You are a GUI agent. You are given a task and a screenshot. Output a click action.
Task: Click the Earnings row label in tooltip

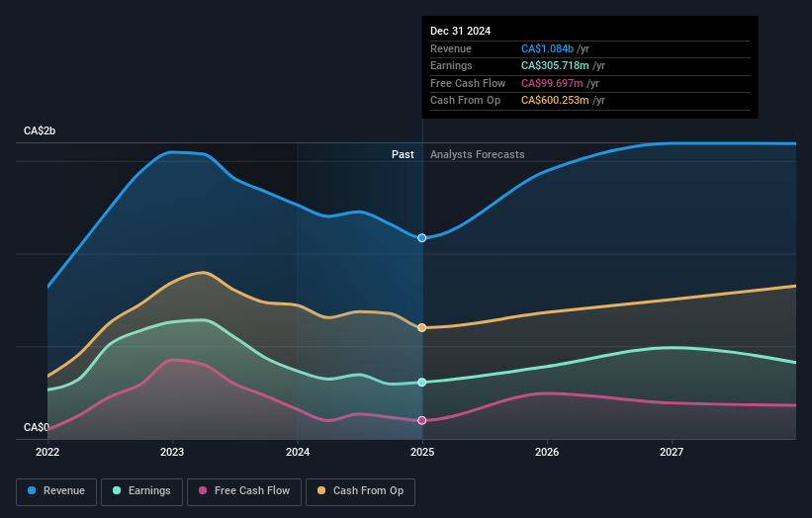tap(452, 65)
